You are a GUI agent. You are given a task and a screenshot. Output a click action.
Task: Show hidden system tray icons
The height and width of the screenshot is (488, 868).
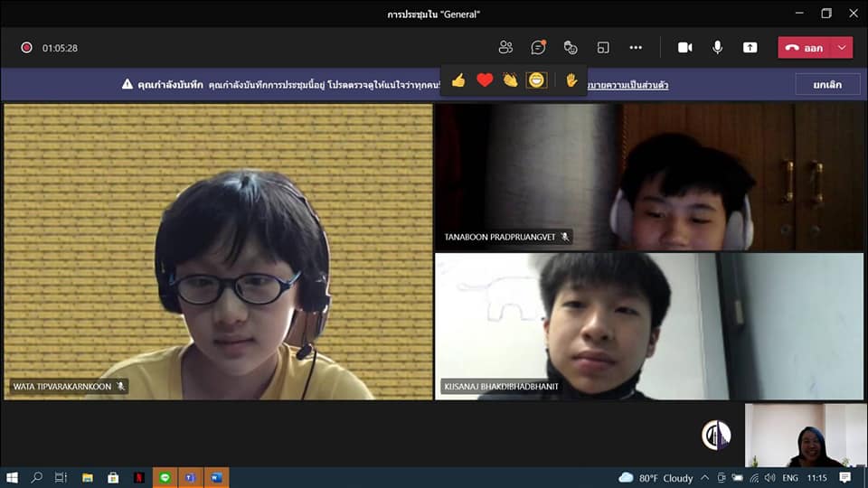coord(706,477)
